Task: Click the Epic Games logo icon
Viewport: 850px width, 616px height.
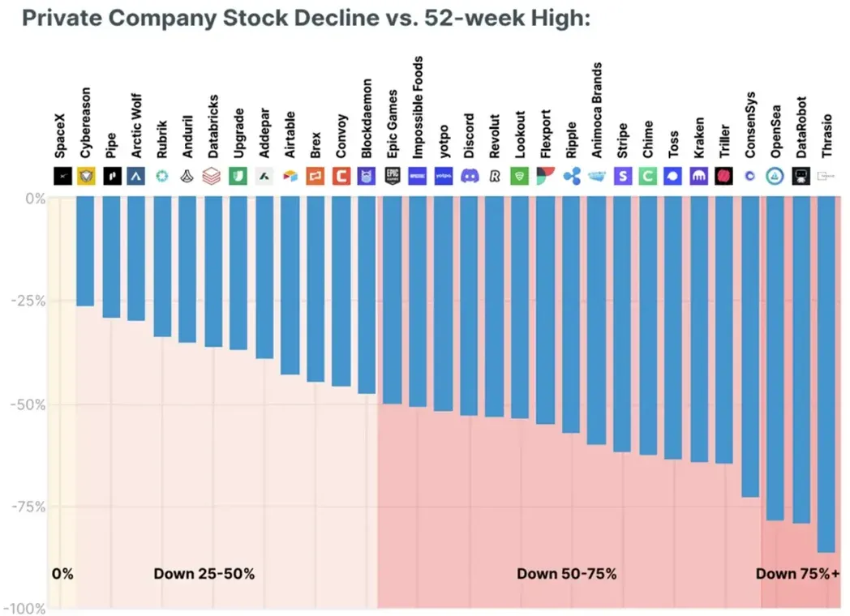Action: (x=393, y=175)
